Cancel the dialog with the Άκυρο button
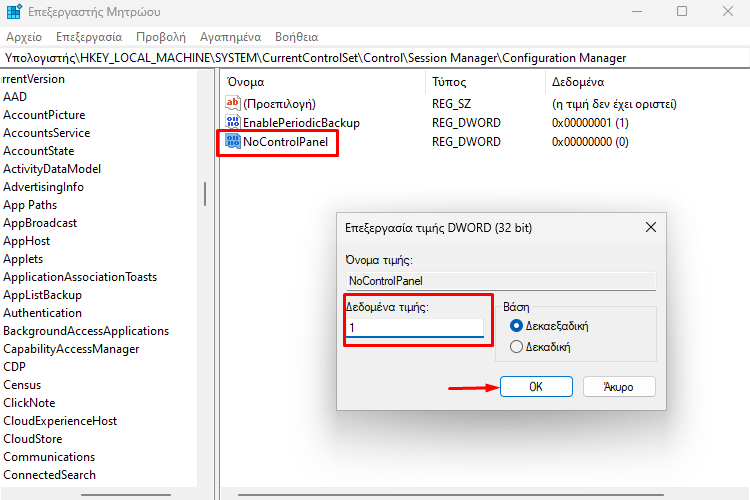The width and height of the screenshot is (750, 500). 619,387
